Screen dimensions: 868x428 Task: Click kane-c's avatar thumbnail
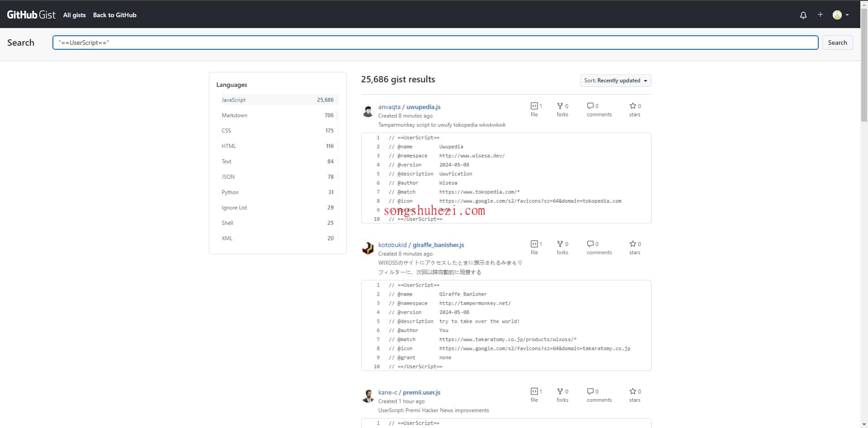click(x=368, y=396)
